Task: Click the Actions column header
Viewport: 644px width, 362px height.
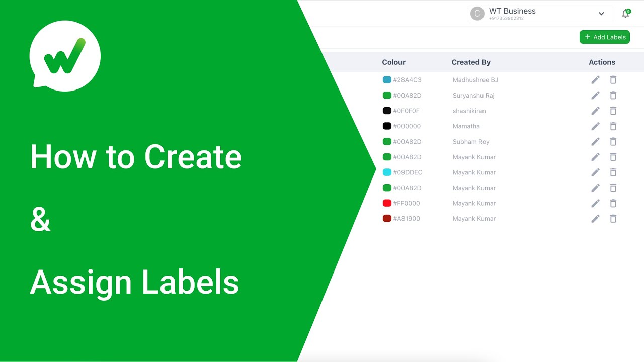Action: (x=602, y=62)
